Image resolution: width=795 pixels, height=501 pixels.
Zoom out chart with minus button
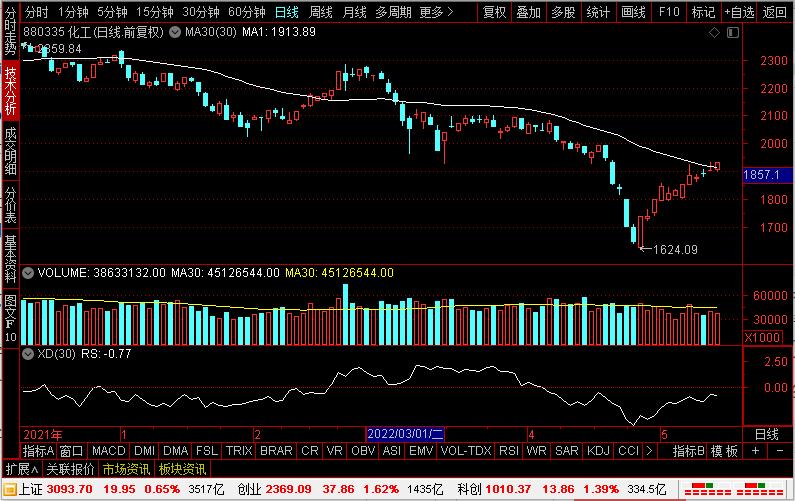(780, 450)
